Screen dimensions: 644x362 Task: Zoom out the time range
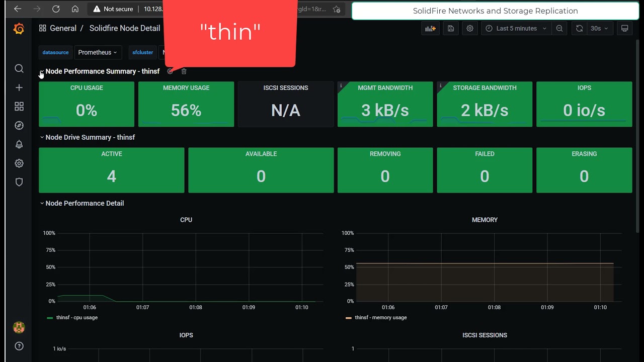[559, 29]
